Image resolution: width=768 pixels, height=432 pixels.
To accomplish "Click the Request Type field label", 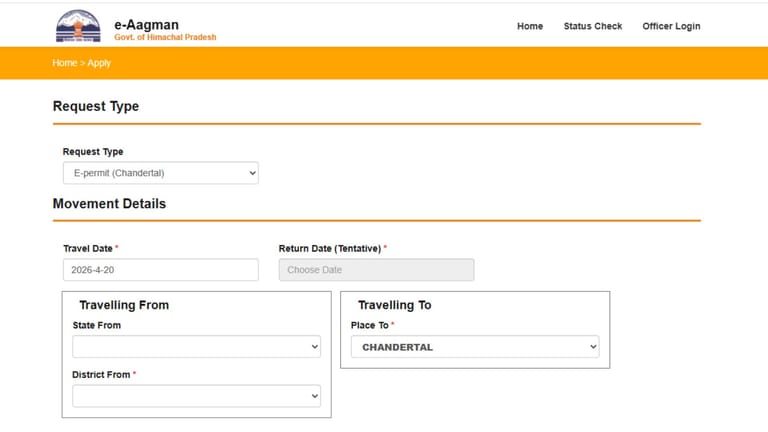I will 93,152.
